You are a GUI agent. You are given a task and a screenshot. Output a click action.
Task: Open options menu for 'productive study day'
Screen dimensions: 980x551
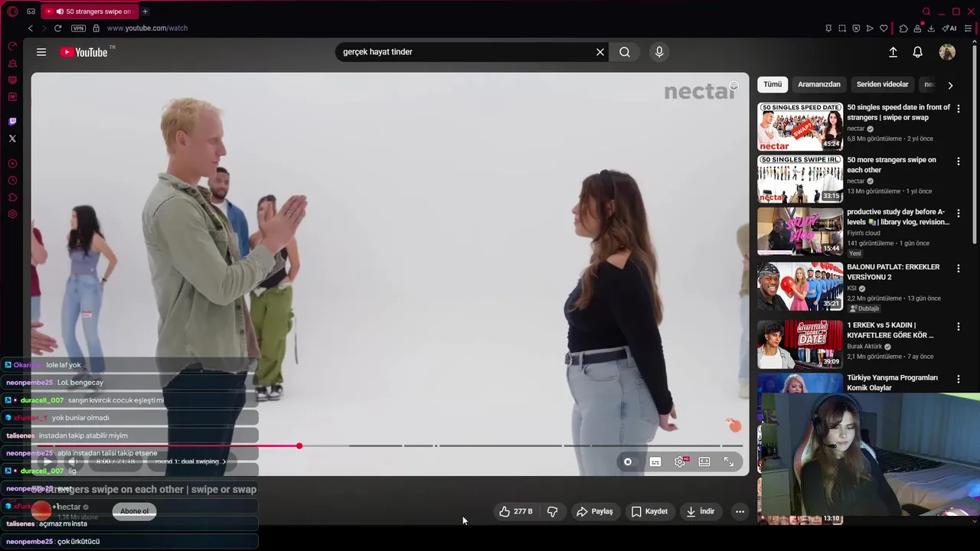point(958,214)
